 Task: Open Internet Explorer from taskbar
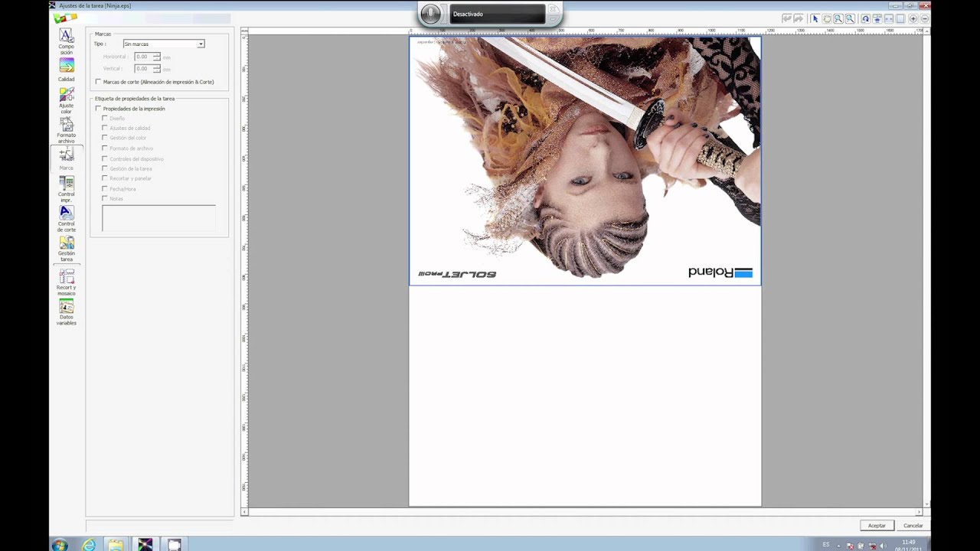tap(89, 545)
